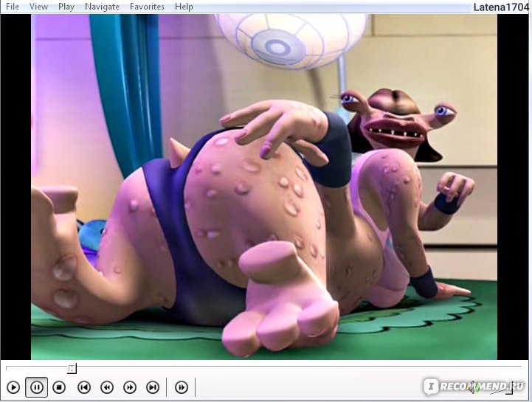Open the Help menu
Screen dimensions: 532x402
point(184,7)
